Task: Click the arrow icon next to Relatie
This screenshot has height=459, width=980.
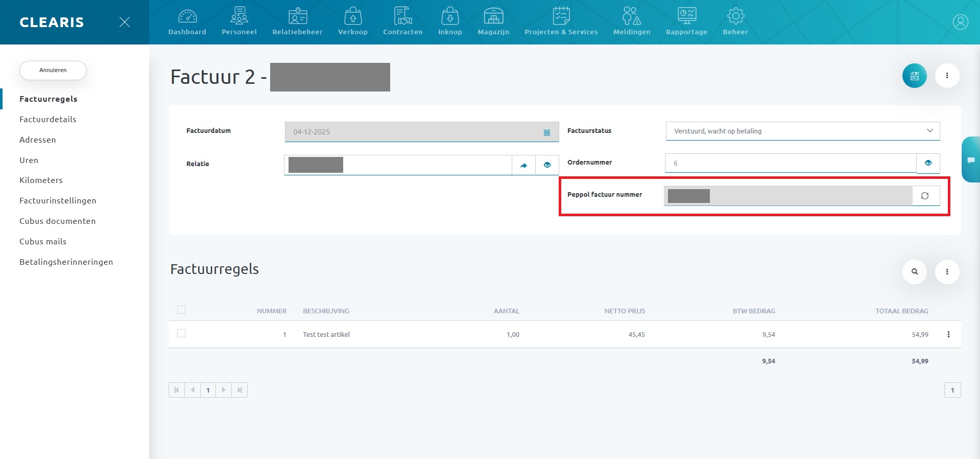Action: pyautogui.click(x=523, y=165)
